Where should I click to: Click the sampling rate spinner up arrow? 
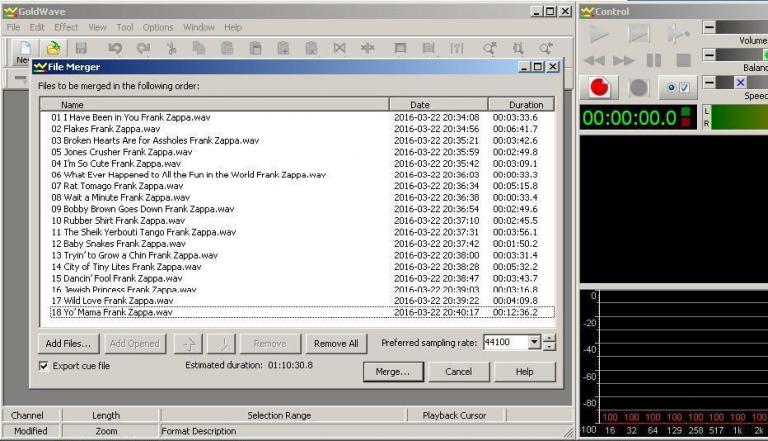point(549,339)
